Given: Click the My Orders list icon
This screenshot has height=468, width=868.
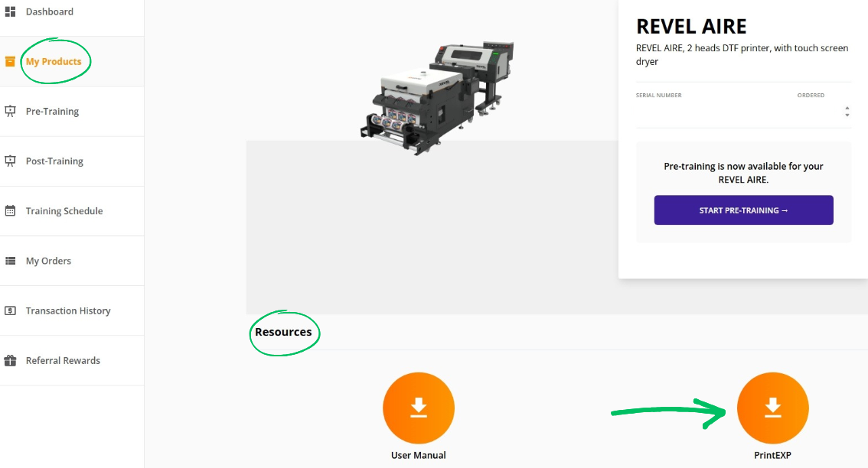Looking at the screenshot, I should click(10, 261).
